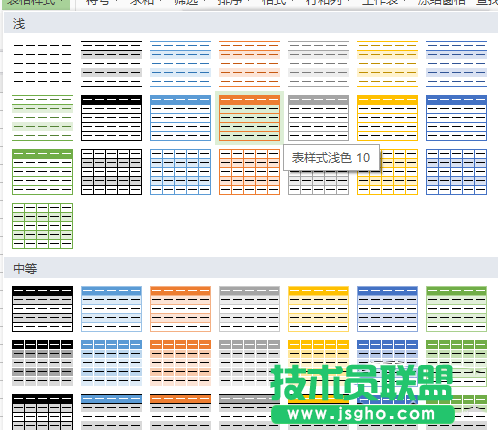Apply the orange full-grid light table style
Viewport: 498px width, 430px height.
point(249,172)
